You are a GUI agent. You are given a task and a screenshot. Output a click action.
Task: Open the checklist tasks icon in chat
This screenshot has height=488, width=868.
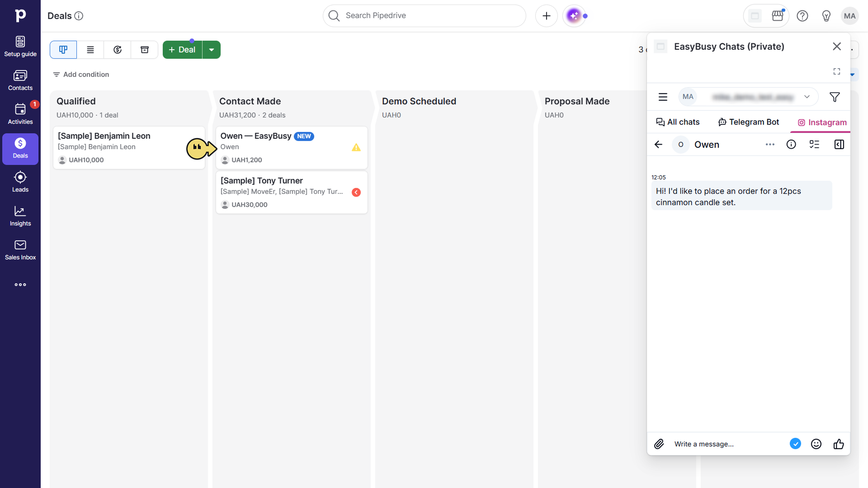(x=815, y=145)
